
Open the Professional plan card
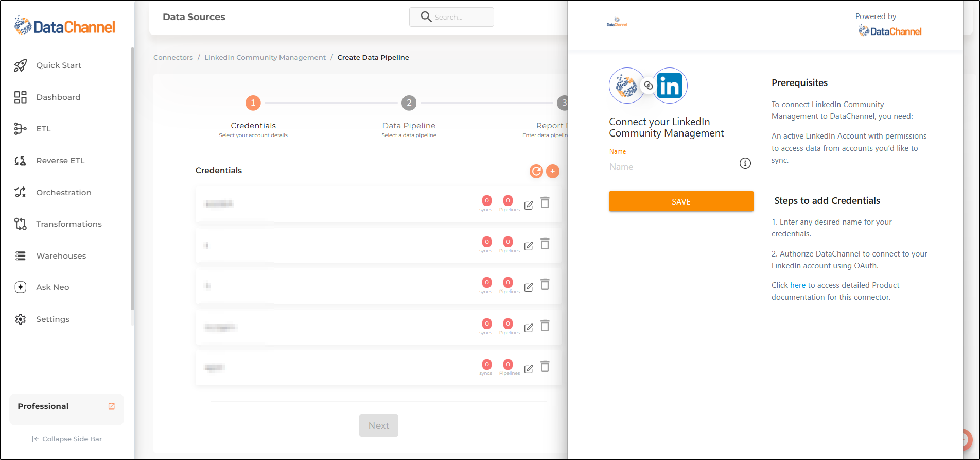pyautogui.click(x=66, y=409)
